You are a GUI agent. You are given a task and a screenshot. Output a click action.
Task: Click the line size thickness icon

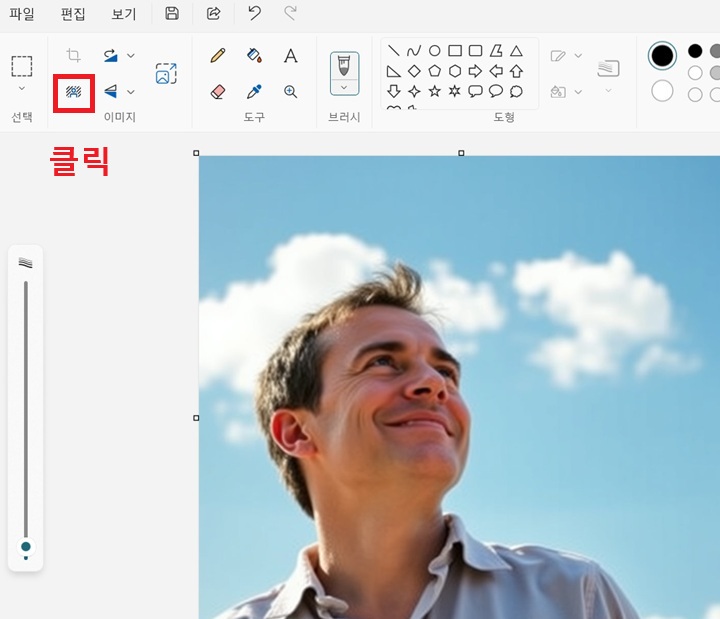click(x=608, y=68)
